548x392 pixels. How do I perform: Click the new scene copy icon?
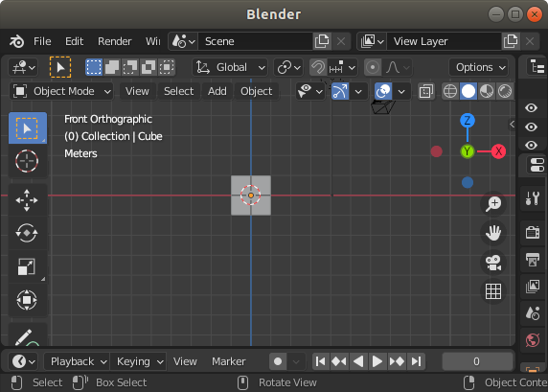point(322,41)
